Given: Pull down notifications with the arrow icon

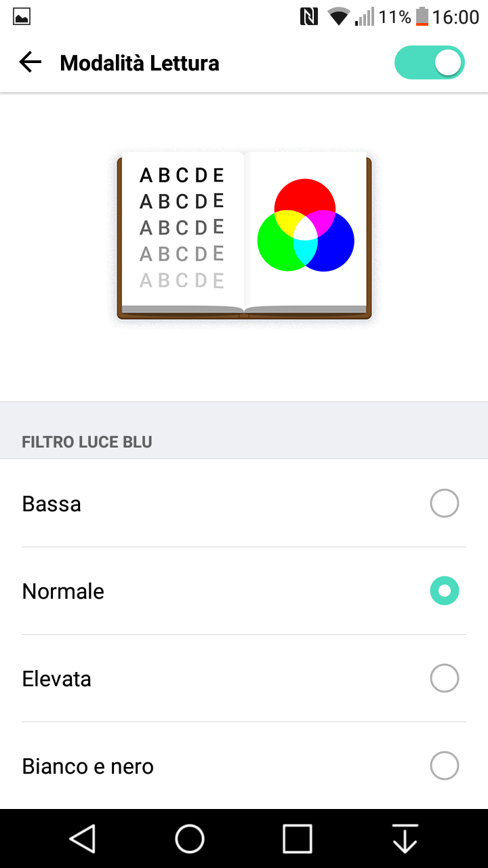Looking at the screenshot, I should coord(405,839).
